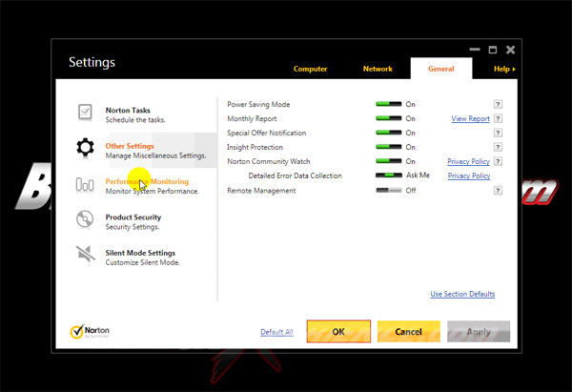Click Use Section Defaults link
572x392 pixels.
tap(462, 294)
